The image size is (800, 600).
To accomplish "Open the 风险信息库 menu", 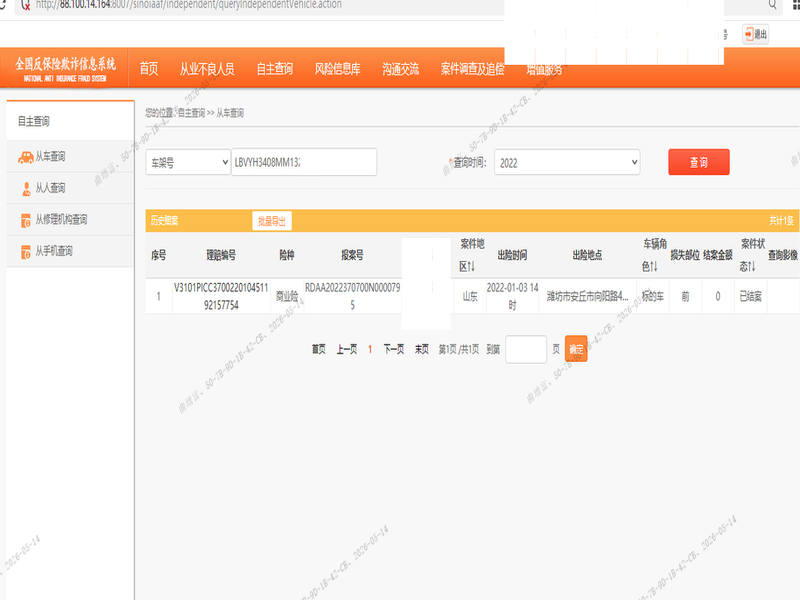I will (x=337, y=68).
